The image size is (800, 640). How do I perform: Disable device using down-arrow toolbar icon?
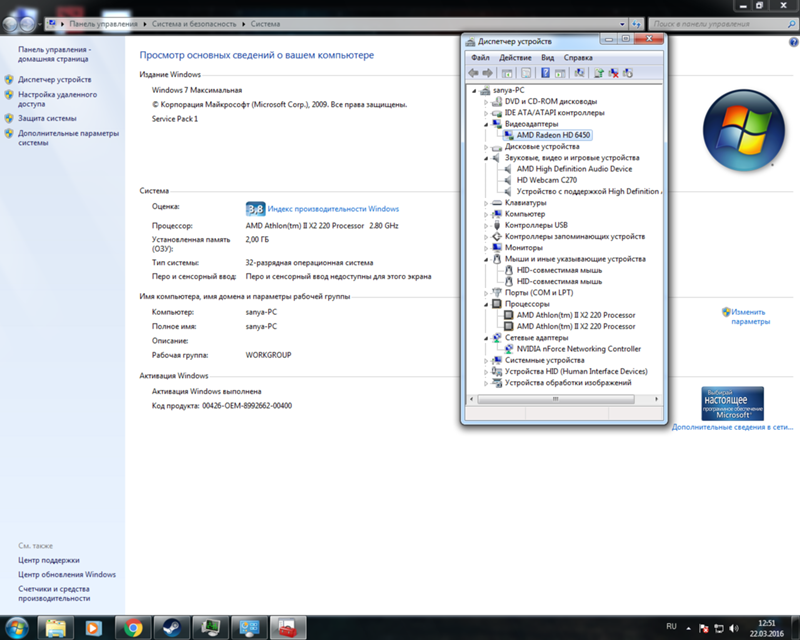628,73
